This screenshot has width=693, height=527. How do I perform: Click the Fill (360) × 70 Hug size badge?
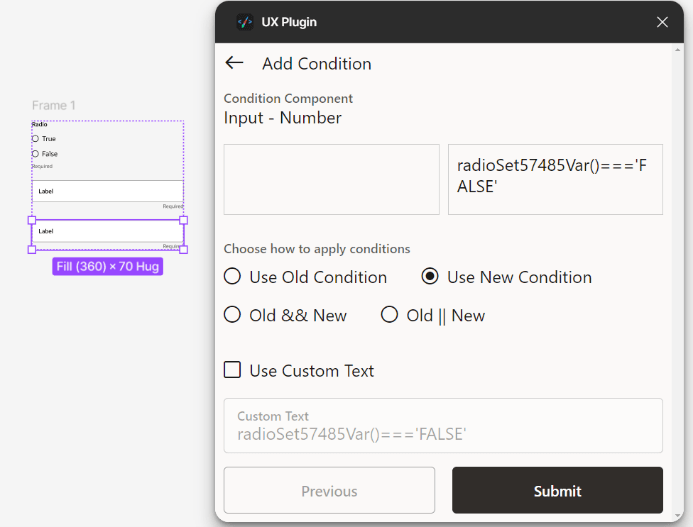pyautogui.click(x=108, y=267)
